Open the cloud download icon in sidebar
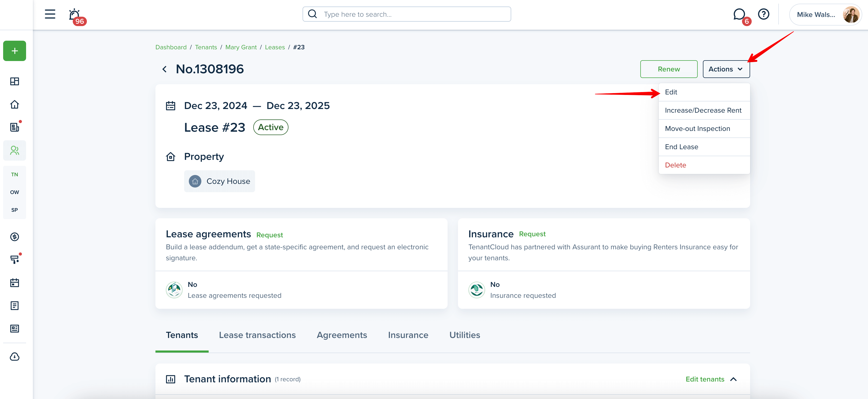 15,357
